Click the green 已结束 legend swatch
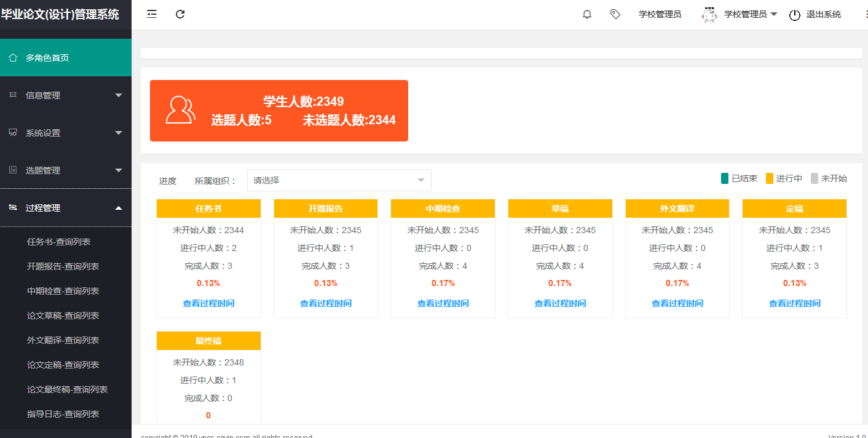868x438 pixels. pyautogui.click(x=725, y=178)
